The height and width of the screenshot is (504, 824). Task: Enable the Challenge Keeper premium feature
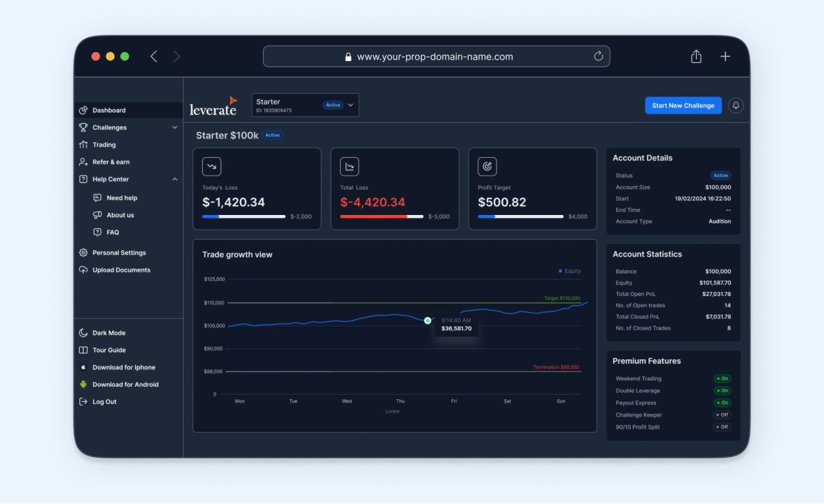[x=722, y=415]
